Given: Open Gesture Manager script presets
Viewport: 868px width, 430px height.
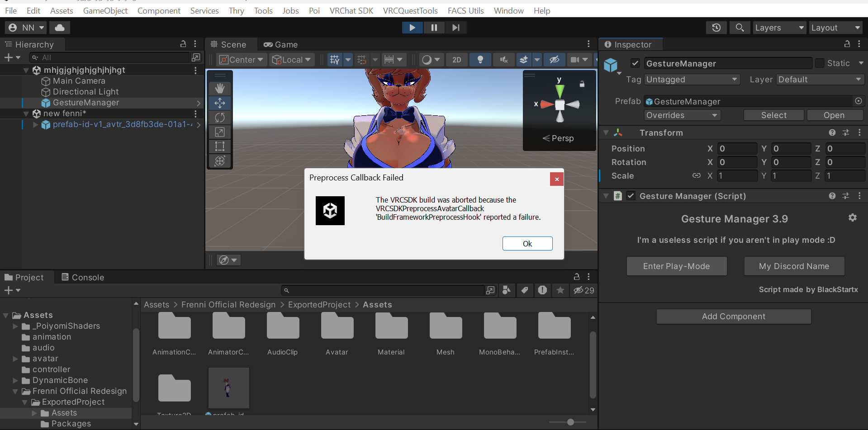Looking at the screenshot, I should [x=846, y=196].
